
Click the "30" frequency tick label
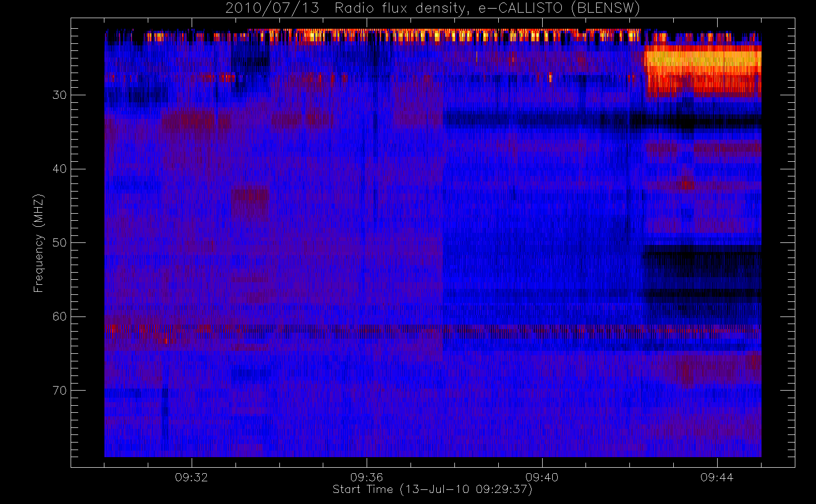tap(60, 95)
